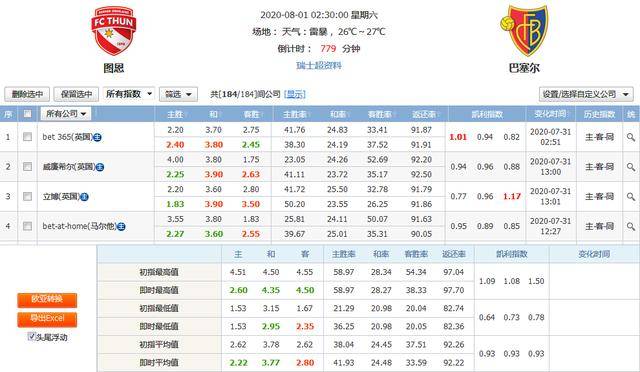Click 即时最高值 row label
640x372 pixels.
coord(159,290)
